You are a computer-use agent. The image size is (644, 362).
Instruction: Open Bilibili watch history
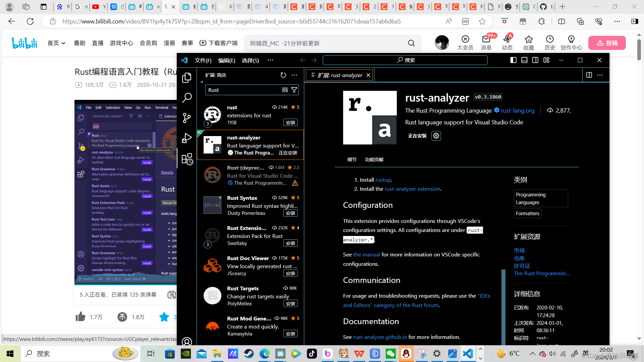click(549, 43)
